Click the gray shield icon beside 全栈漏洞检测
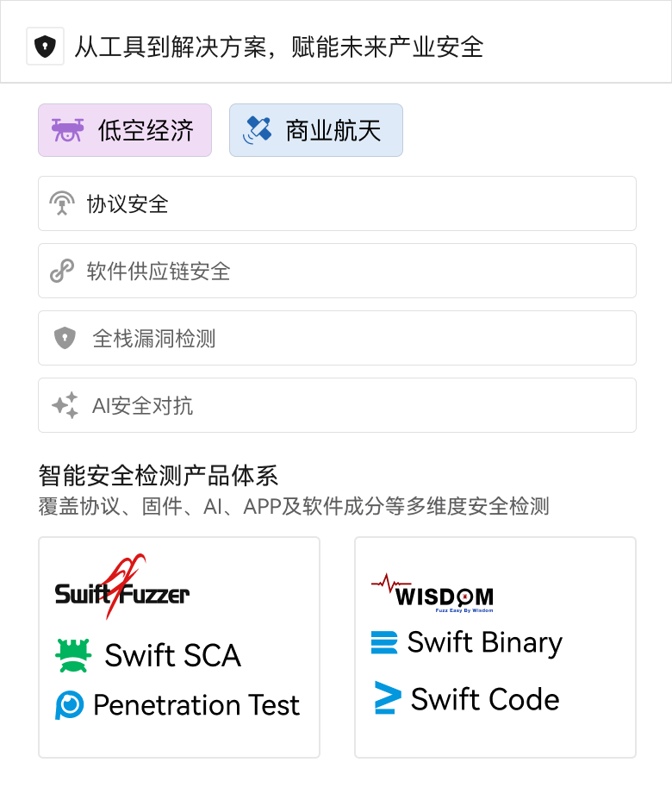672x800 pixels. (65, 338)
